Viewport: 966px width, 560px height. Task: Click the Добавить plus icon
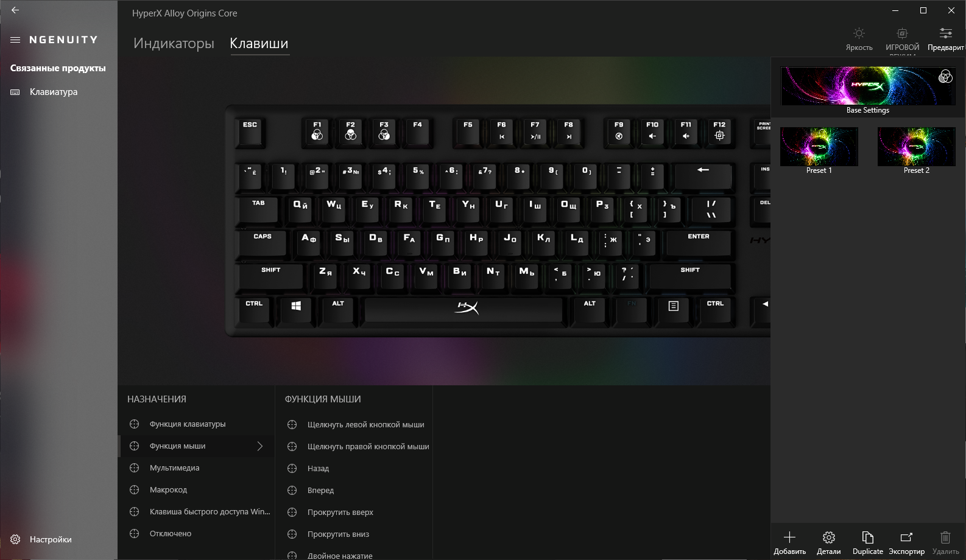(x=789, y=542)
